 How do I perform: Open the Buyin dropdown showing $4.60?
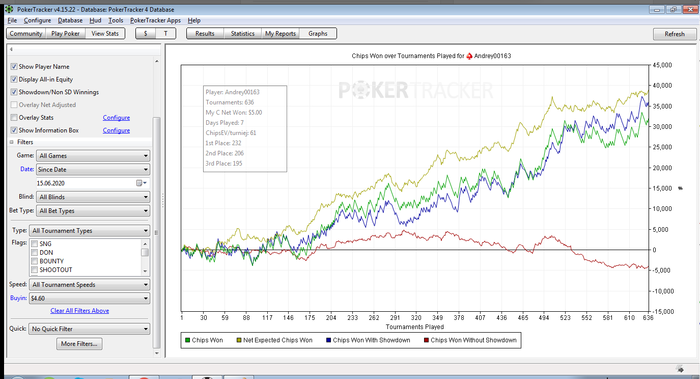pyautogui.click(x=90, y=299)
